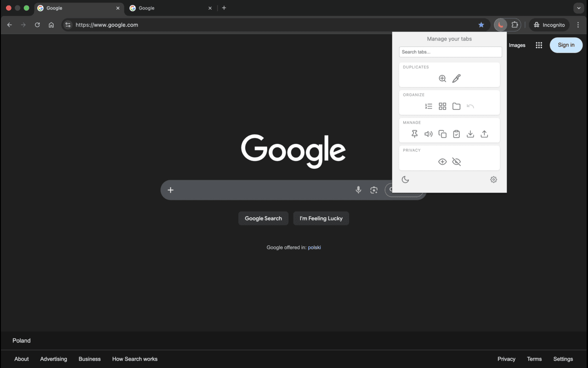Click the download import icon under Manage
588x368 pixels.
[470, 134]
